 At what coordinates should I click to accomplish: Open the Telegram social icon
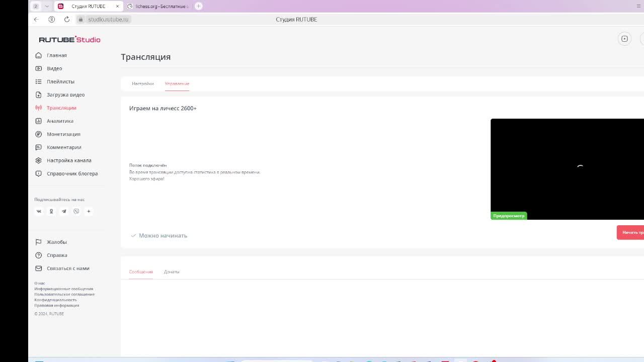coord(64,211)
